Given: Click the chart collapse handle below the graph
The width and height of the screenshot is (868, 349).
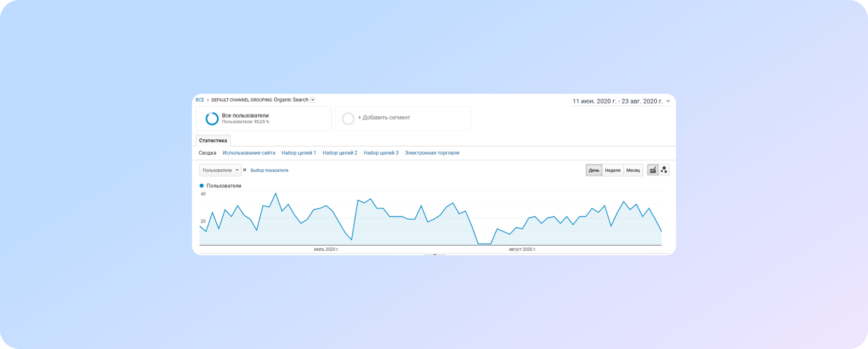Looking at the screenshot, I should [x=435, y=254].
